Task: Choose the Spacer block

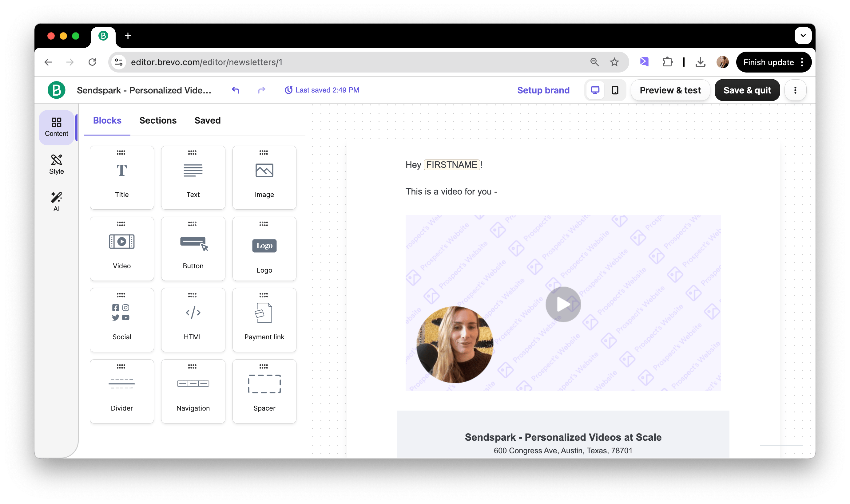Action: 264,391
